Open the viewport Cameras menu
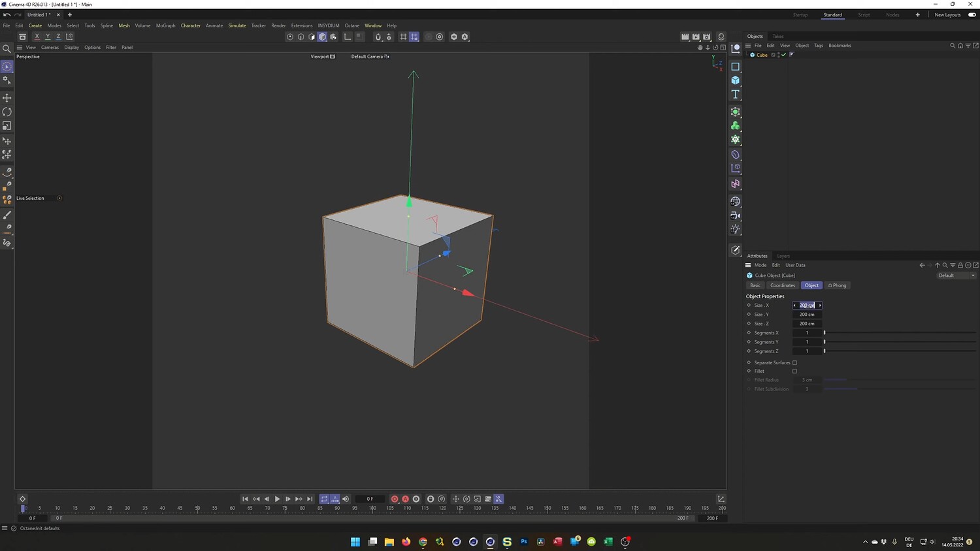This screenshot has height=551, width=980. (x=50, y=48)
